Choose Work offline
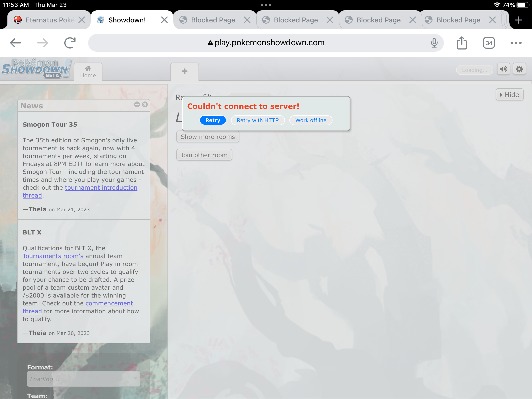Viewport: 532px width, 399px height. (311, 120)
